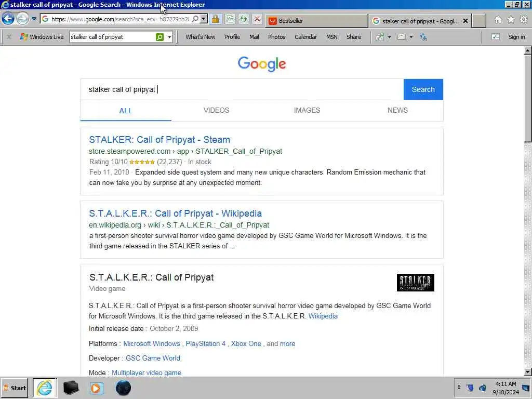Screen dimensions: 532x399
Task: Click the Google search text field
Action: tap(242, 89)
